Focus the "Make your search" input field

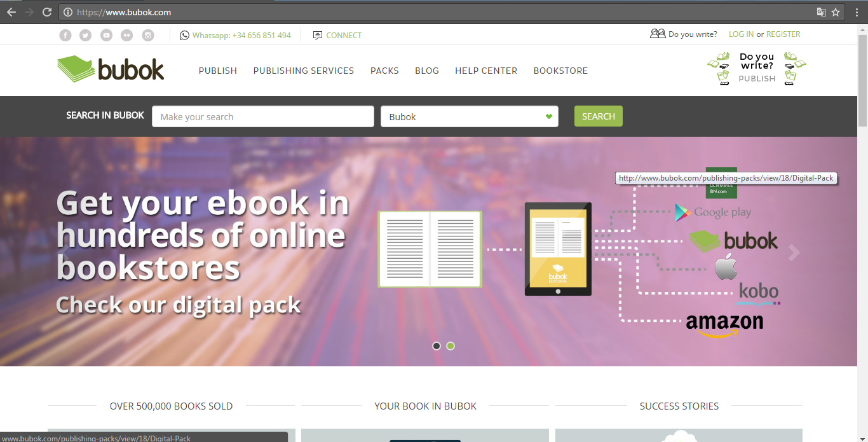(x=263, y=116)
